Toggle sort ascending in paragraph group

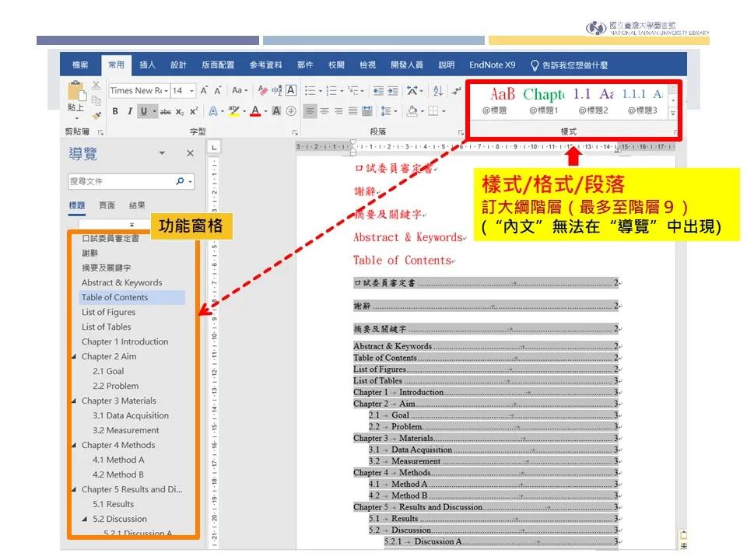point(437,90)
